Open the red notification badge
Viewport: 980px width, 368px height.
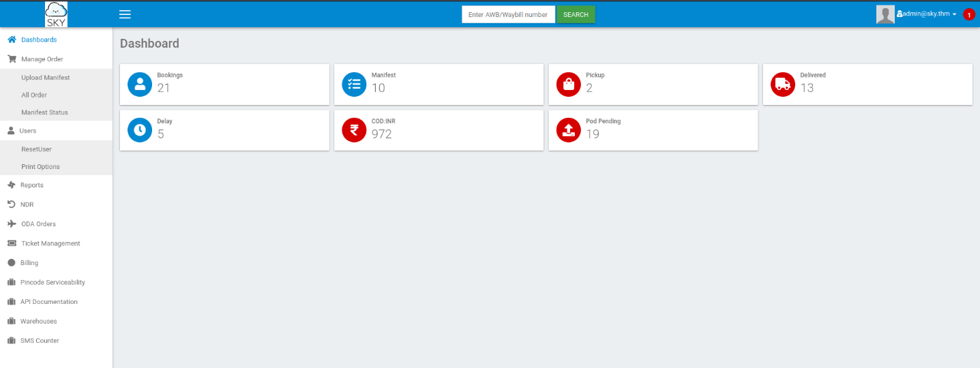point(968,14)
